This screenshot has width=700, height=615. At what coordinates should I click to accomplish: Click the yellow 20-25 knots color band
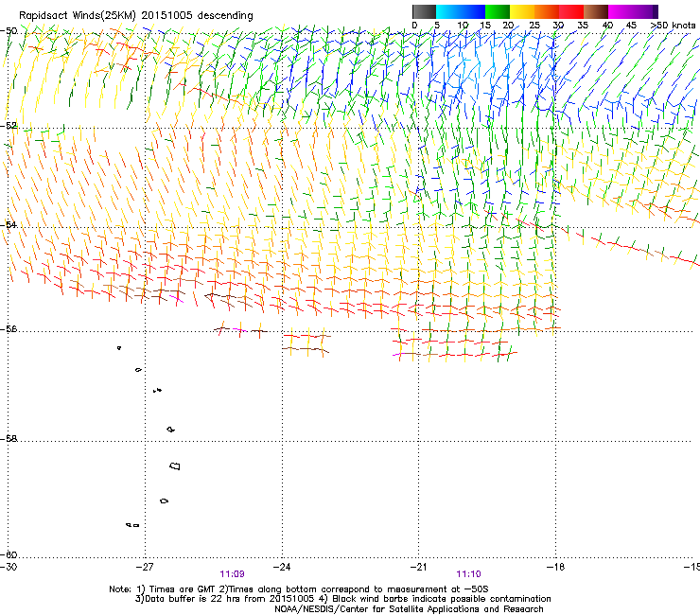tap(522, 11)
